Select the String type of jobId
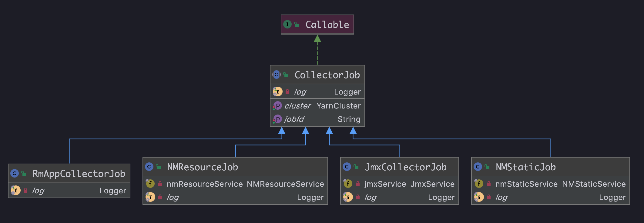 click(349, 119)
